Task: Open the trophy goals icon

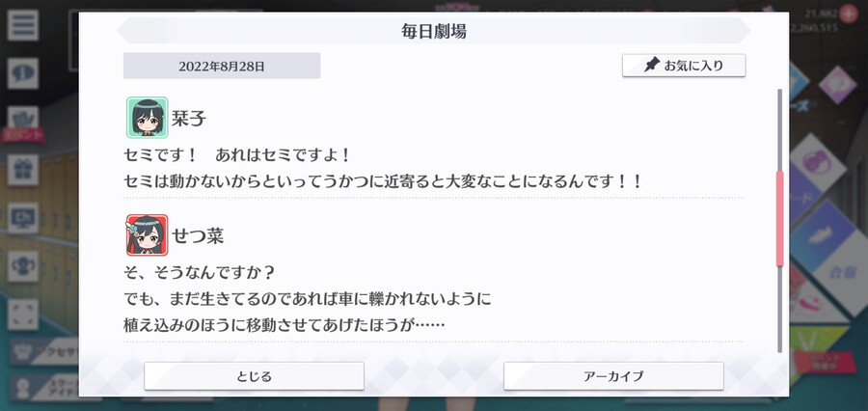Action: click(23, 266)
